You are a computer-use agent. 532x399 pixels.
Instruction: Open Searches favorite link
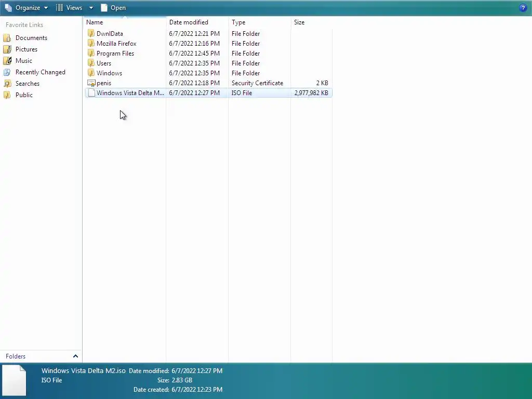click(x=28, y=84)
